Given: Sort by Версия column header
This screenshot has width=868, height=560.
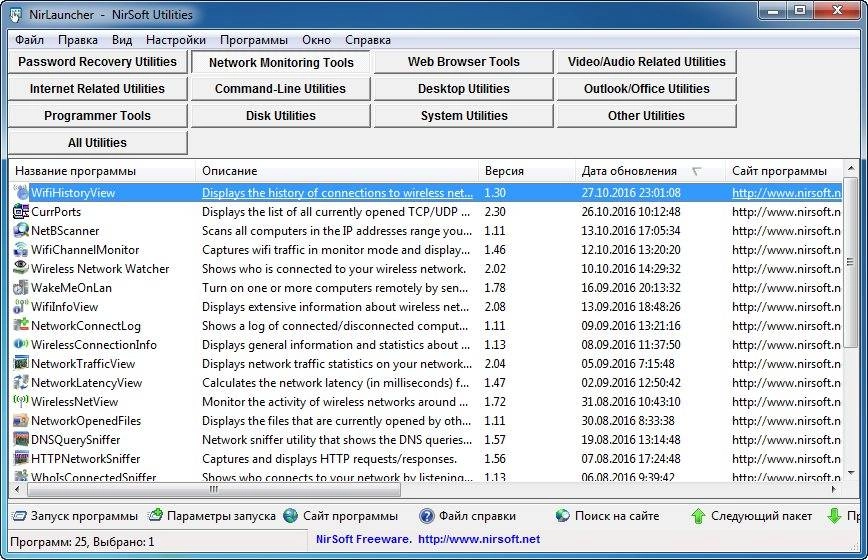Looking at the screenshot, I should (x=527, y=171).
